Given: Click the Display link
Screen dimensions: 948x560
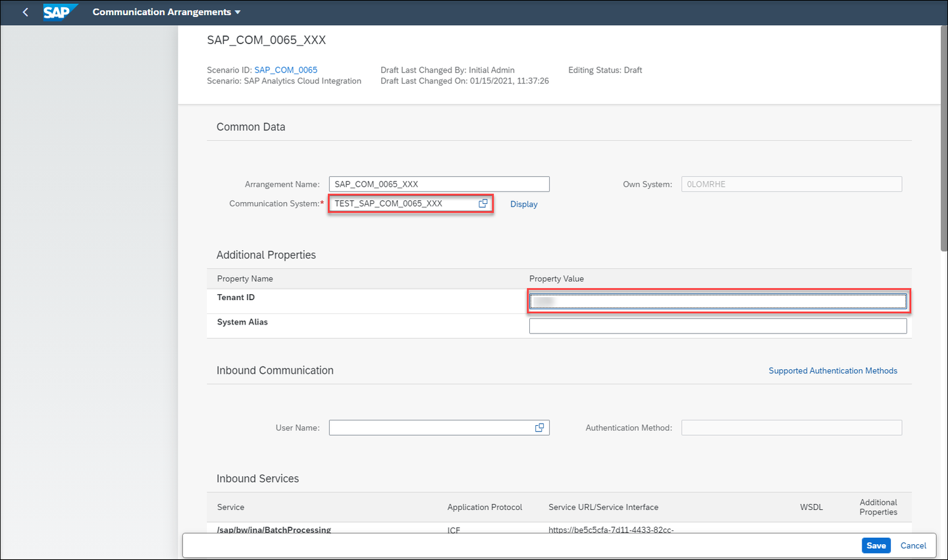Looking at the screenshot, I should coord(524,204).
